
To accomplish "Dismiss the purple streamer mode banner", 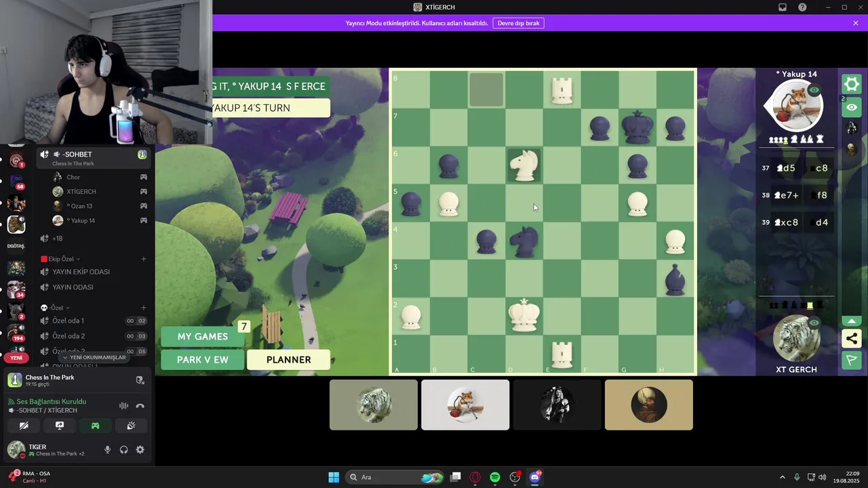I will pos(856,23).
